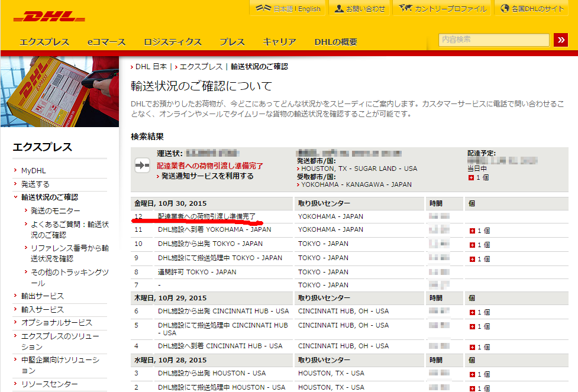
Task: Click 検索結果 heading text
Action: (147, 137)
